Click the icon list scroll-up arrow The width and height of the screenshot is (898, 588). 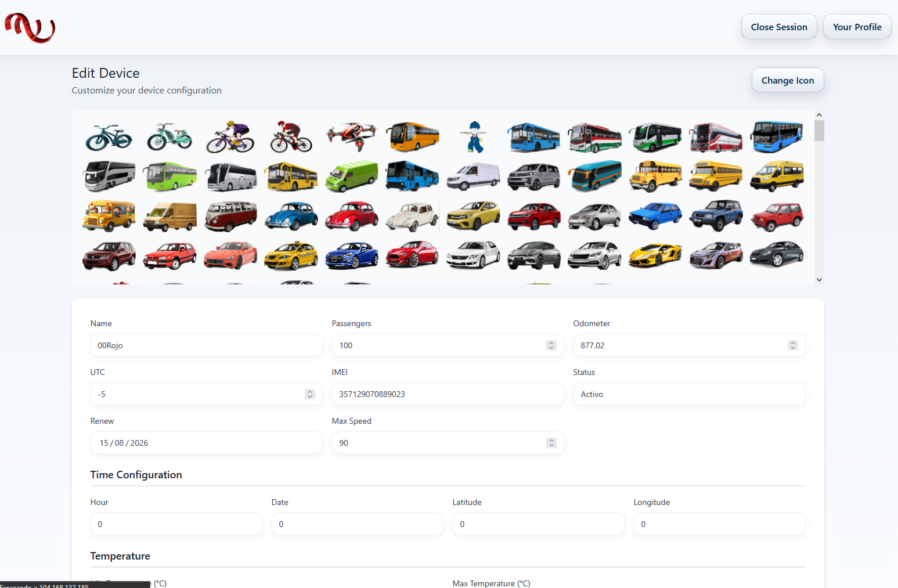click(x=819, y=115)
